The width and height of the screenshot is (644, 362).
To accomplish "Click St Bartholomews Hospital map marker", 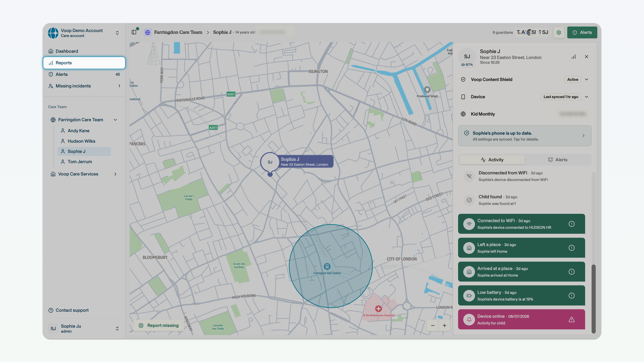I will 379,309.
